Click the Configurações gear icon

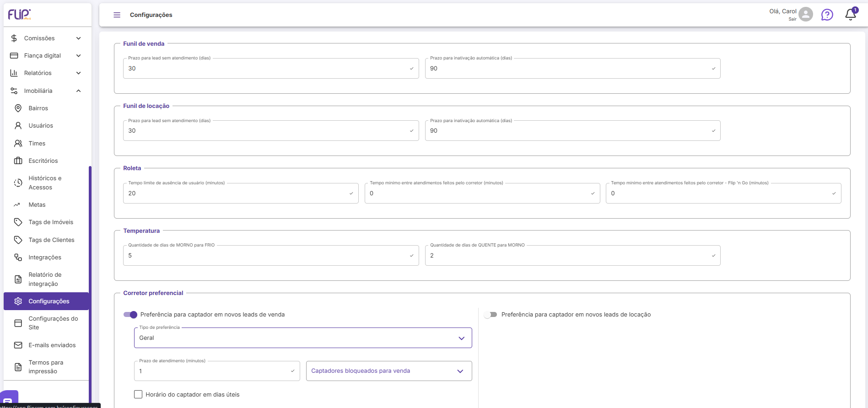[18, 301]
